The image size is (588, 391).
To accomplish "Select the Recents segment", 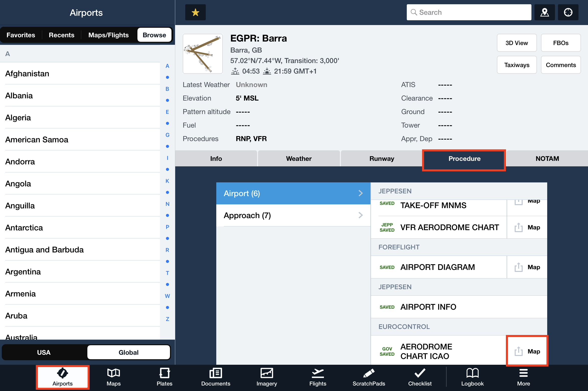I will point(62,35).
